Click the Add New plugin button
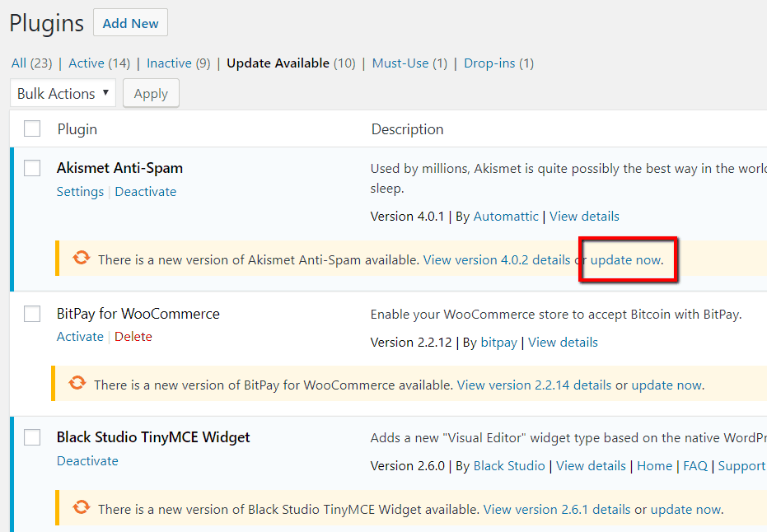 [x=131, y=22]
